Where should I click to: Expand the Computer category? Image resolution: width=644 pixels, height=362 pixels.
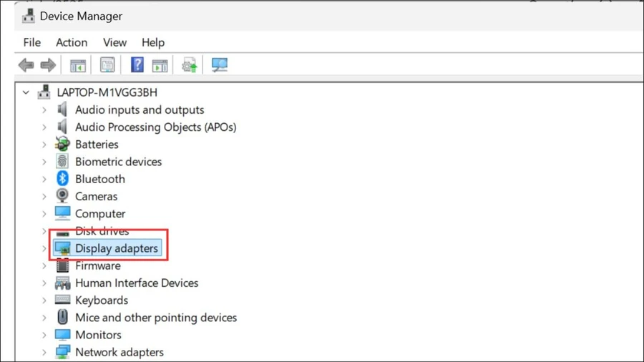(x=44, y=214)
